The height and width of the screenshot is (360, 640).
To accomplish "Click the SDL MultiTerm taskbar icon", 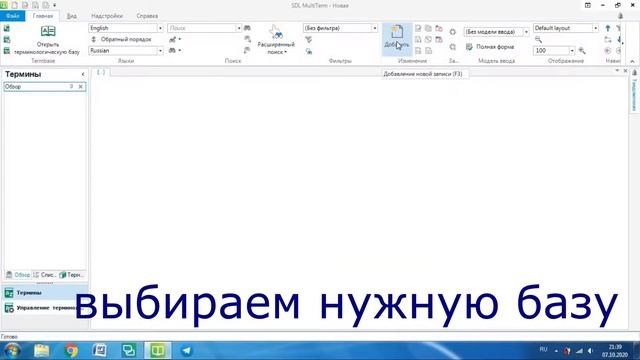I will click(x=158, y=351).
